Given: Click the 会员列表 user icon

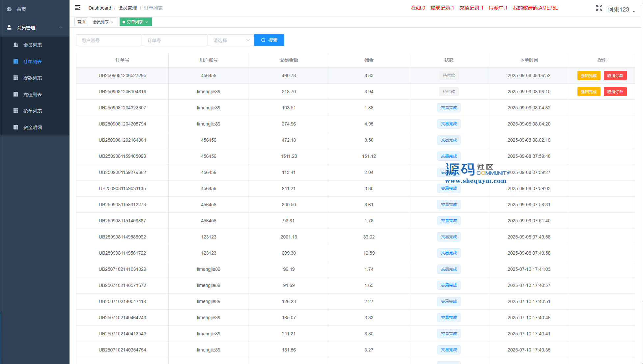Looking at the screenshot, I should (x=15, y=45).
